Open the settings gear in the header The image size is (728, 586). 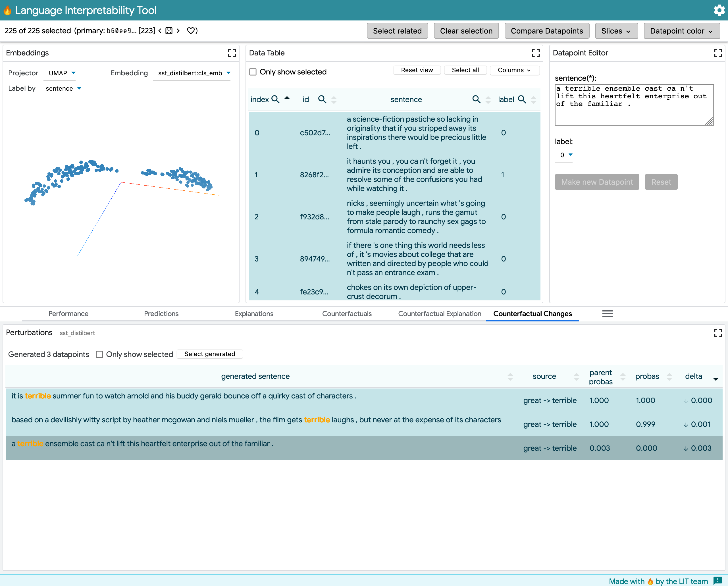(719, 10)
